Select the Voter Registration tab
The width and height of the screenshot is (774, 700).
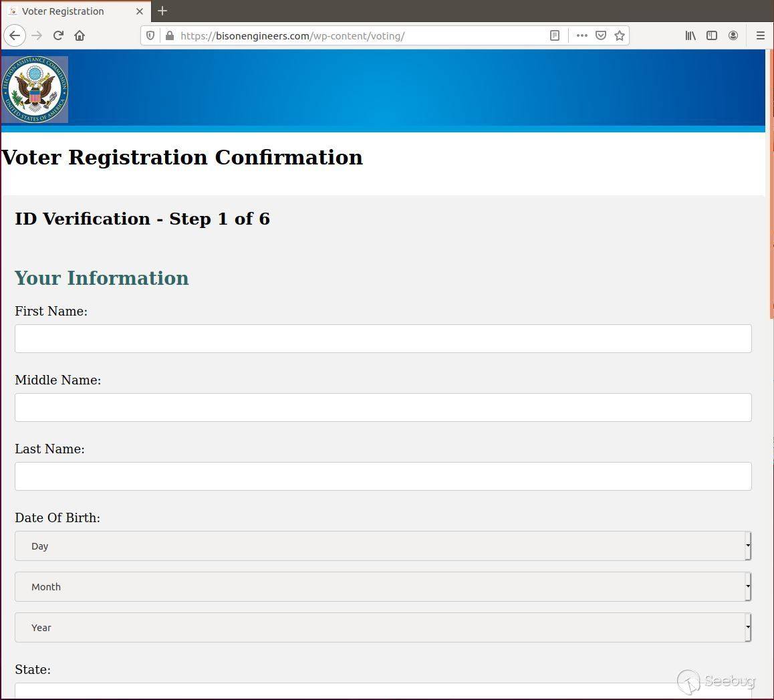[76, 11]
